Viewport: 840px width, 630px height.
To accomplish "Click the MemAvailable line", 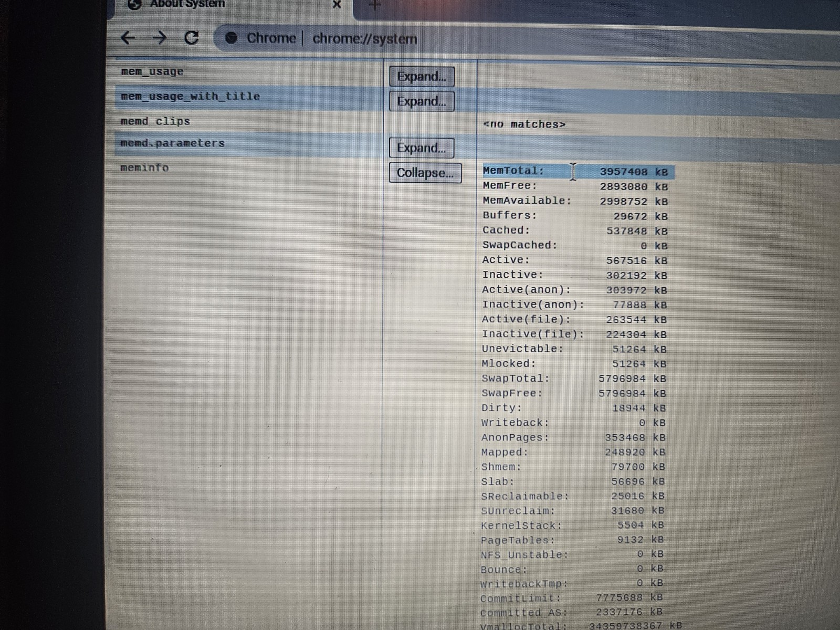I will (575, 201).
